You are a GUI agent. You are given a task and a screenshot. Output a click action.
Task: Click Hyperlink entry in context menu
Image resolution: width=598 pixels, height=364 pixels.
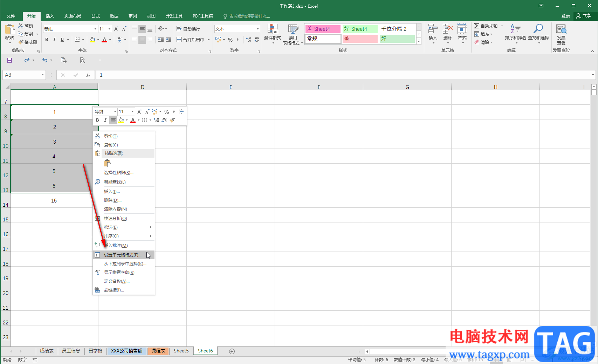(124, 290)
